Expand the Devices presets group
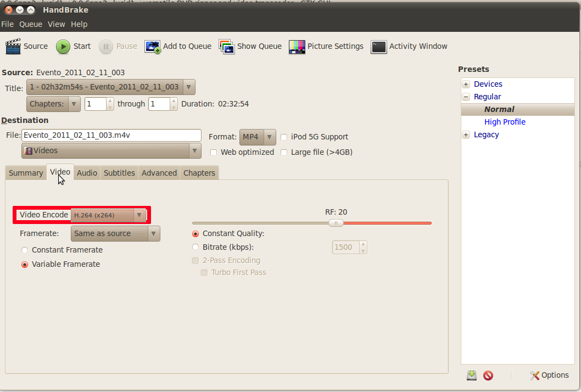This screenshot has height=392, width=581. [466, 84]
